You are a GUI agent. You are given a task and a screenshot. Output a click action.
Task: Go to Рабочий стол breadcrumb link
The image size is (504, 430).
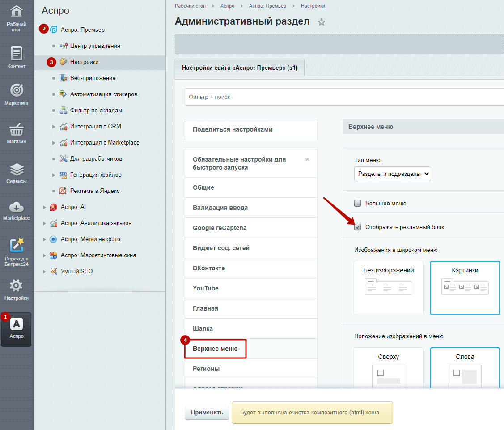pos(191,6)
